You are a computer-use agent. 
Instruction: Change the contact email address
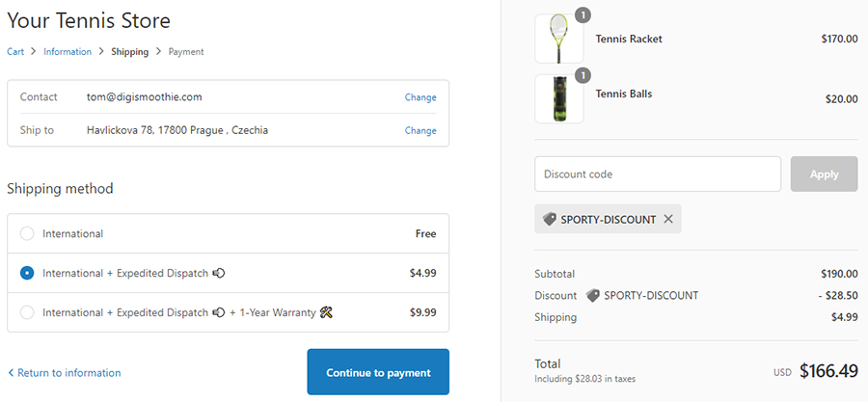click(x=420, y=97)
